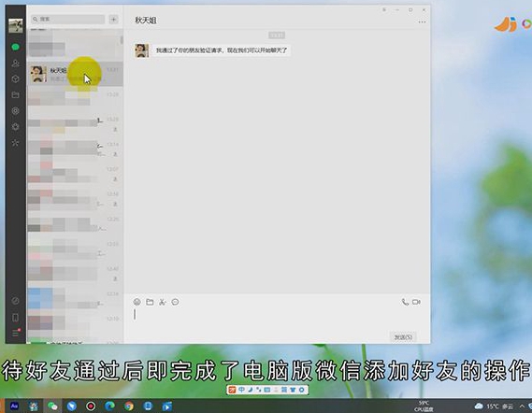
Task: Launch Microsoft Edge from the taskbar
Action: (x=109, y=406)
